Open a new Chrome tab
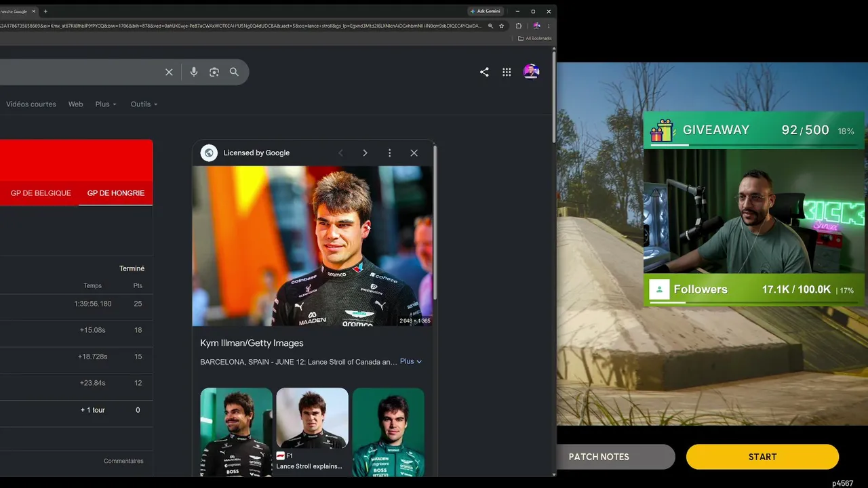 45,12
